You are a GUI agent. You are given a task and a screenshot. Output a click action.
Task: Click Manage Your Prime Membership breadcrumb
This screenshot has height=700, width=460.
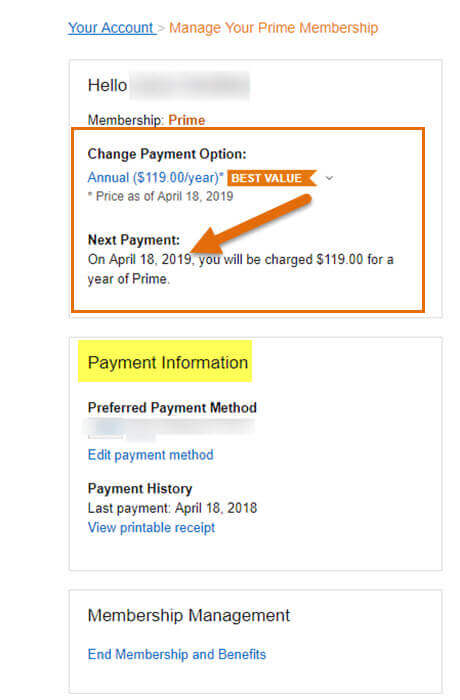coord(273,28)
